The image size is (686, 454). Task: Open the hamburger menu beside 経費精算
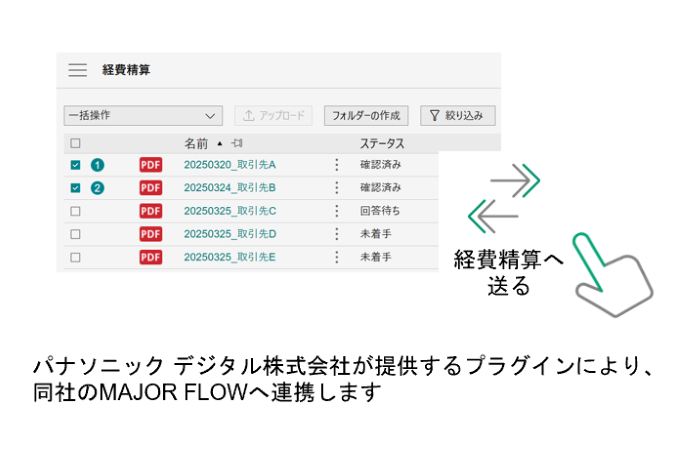(x=77, y=70)
